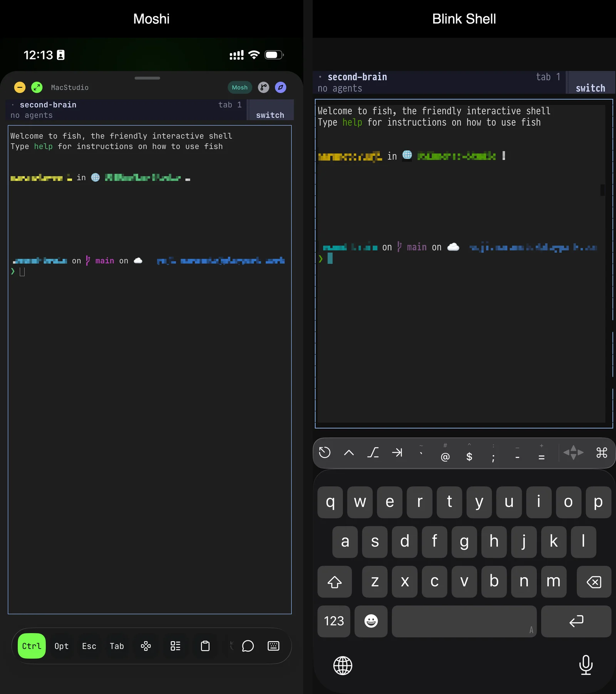The height and width of the screenshot is (694, 616).
Task: Click the yellow minimize button in Moshi
Action: point(20,87)
